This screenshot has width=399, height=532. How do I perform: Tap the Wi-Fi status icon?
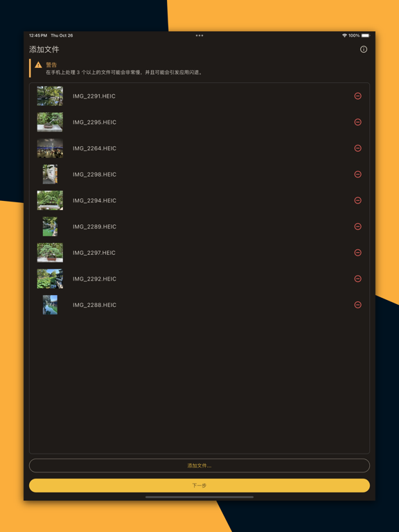click(x=344, y=35)
